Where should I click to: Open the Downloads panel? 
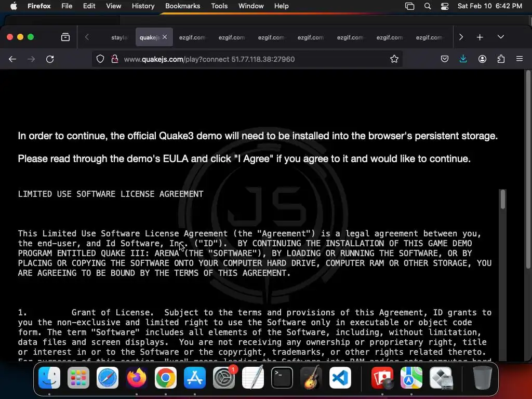coord(463,59)
